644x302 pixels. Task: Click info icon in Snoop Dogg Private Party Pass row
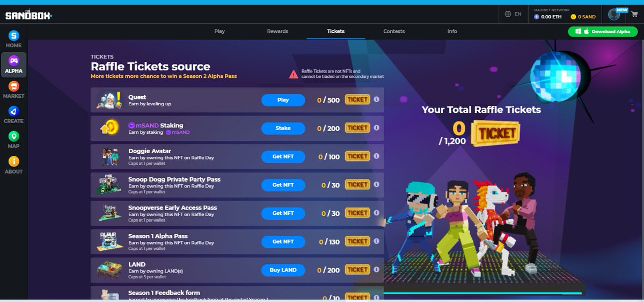point(376,185)
